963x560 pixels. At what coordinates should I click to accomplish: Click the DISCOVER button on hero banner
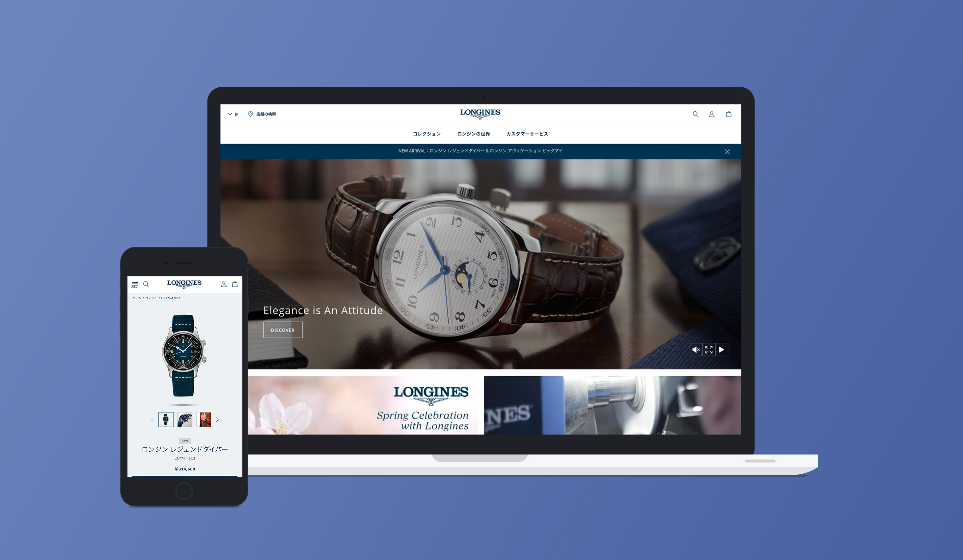tap(282, 329)
